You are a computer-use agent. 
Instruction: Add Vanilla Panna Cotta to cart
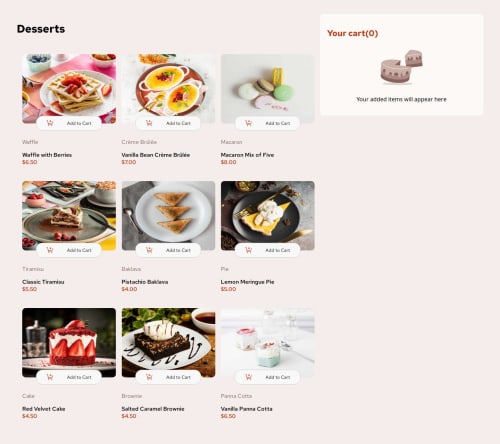[268, 377]
